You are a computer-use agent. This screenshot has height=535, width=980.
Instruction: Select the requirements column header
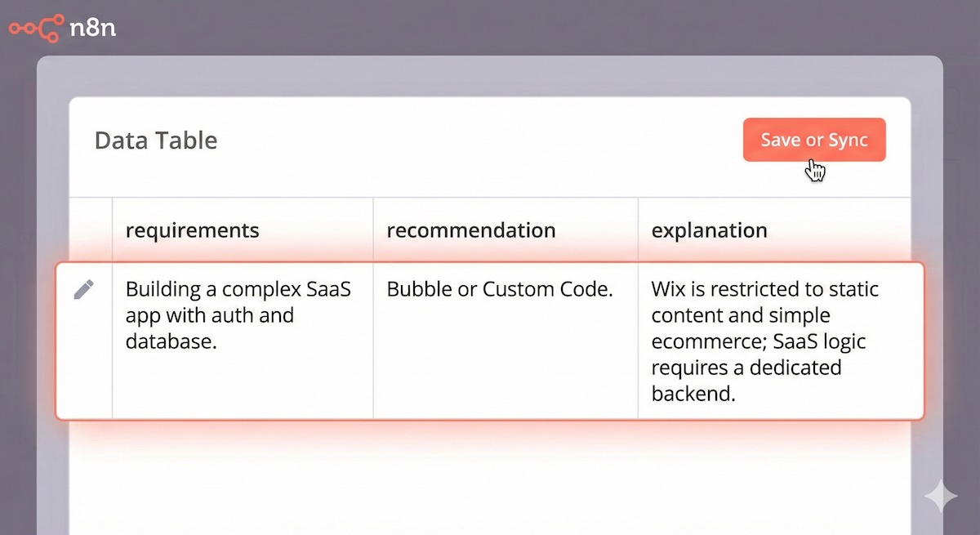click(x=192, y=230)
